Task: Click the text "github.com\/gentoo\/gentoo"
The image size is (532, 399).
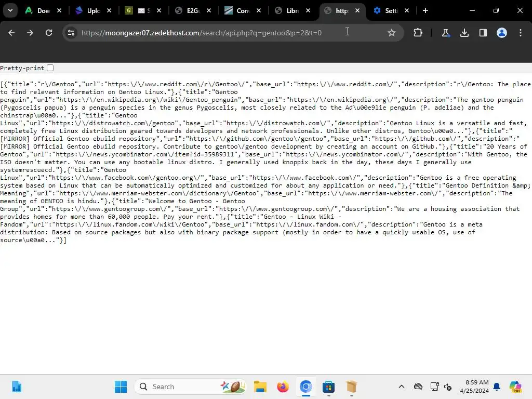Action: pyautogui.click(x=275, y=139)
